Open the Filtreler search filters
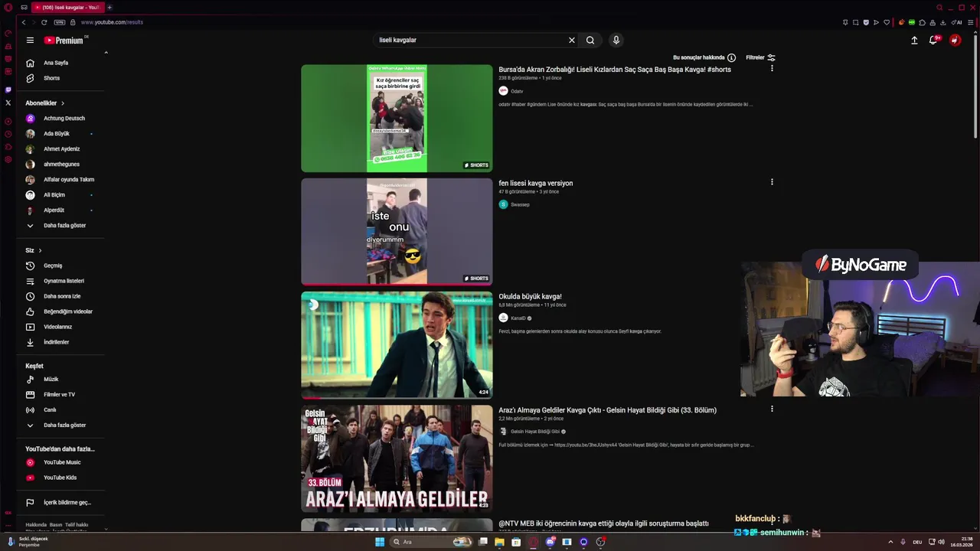980x551 pixels. (x=760, y=57)
